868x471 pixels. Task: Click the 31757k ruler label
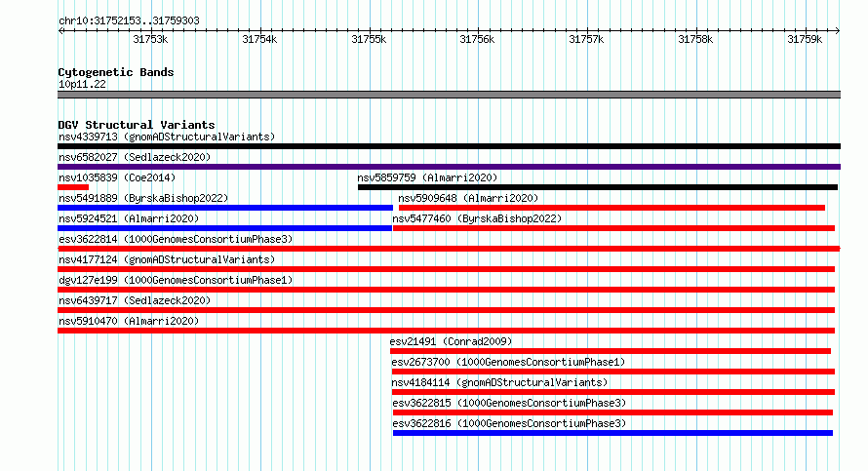tap(586, 39)
